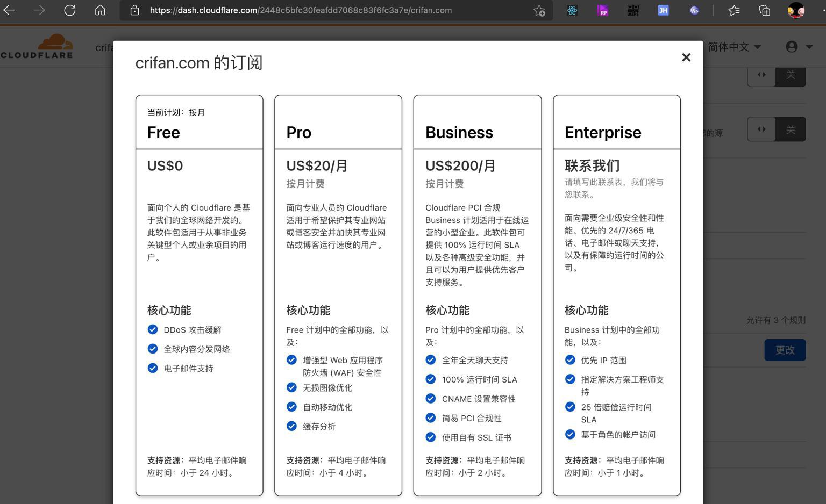The height and width of the screenshot is (504, 826).
Task: Open browser profile avatar
Action: pos(796,10)
